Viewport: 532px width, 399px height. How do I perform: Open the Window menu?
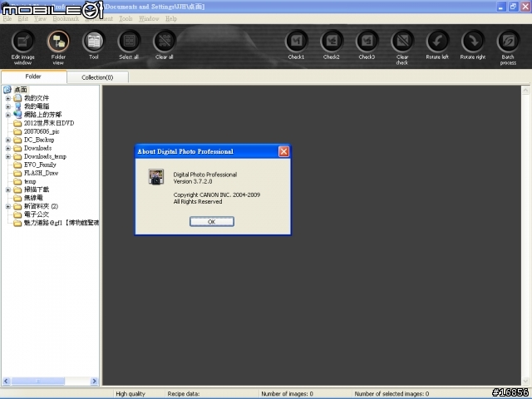[x=149, y=18]
